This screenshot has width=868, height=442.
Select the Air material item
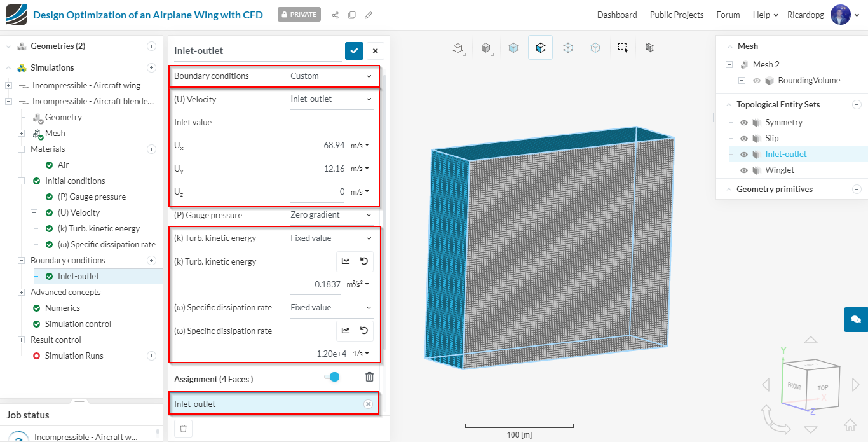[64, 165]
